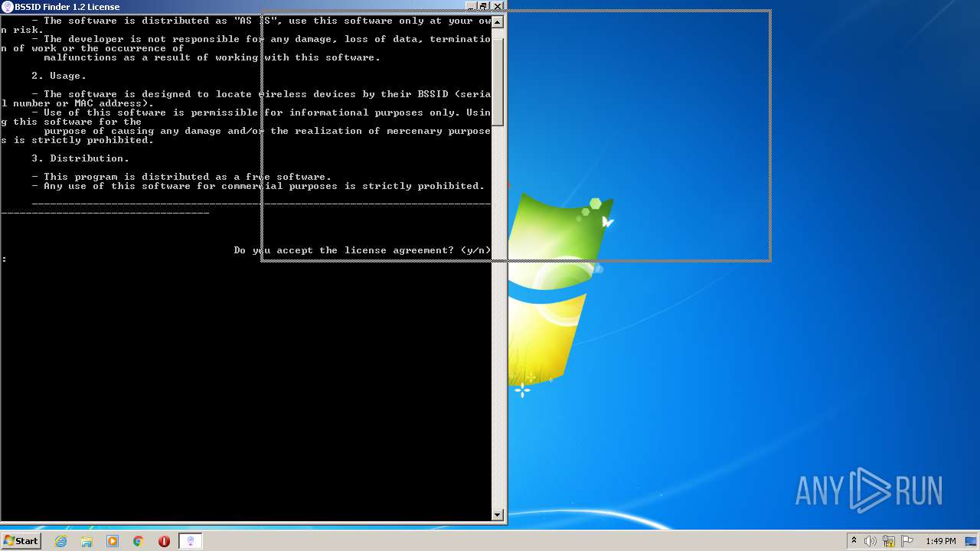Launch Google Chrome from the taskbar
Screen dimensions: 980x551
pyautogui.click(x=139, y=541)
